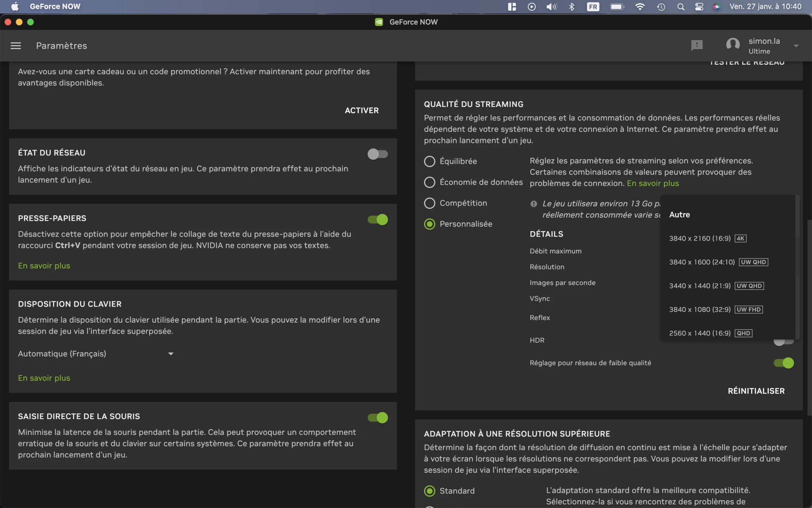Open Spotlight search icon

point(681,6)
